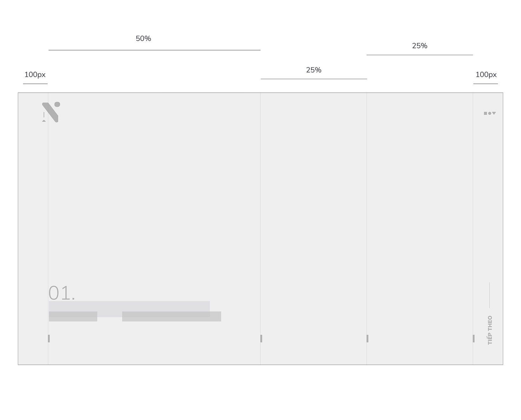Image resolution: width=521 pixels, height=420 pixels.
Task: Click the square shape in the menu icon
Action: pos(485,113)
